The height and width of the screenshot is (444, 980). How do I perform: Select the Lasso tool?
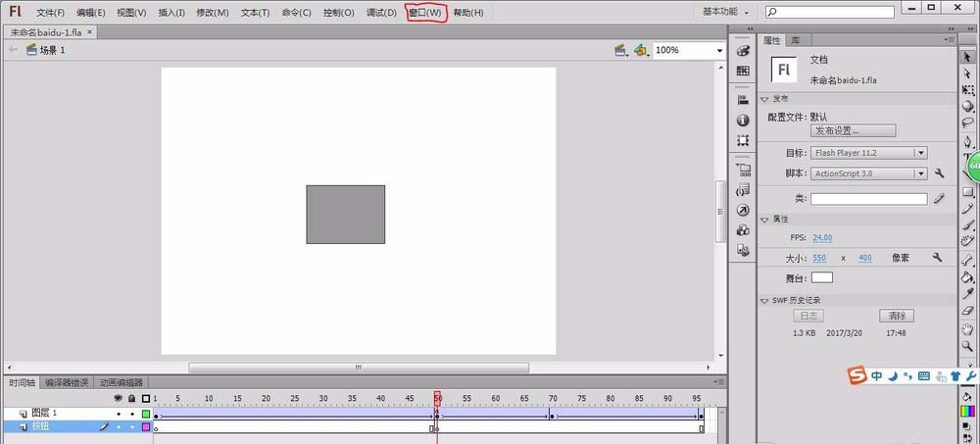[967, 123]
